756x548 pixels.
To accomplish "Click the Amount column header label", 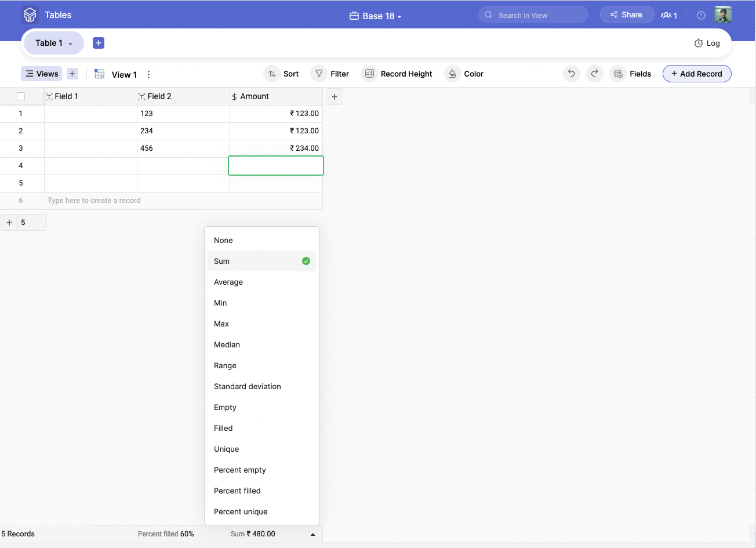I will [x=255, y=96].
